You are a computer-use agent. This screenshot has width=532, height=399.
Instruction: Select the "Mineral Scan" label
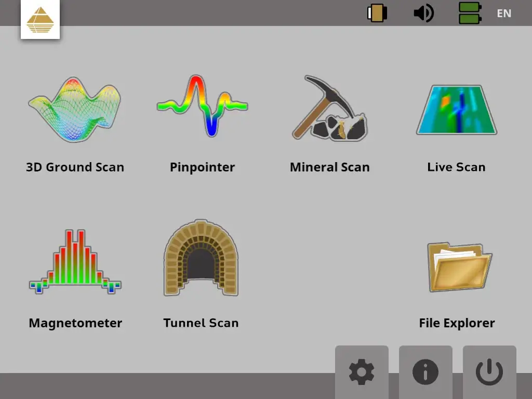[329, 167]
